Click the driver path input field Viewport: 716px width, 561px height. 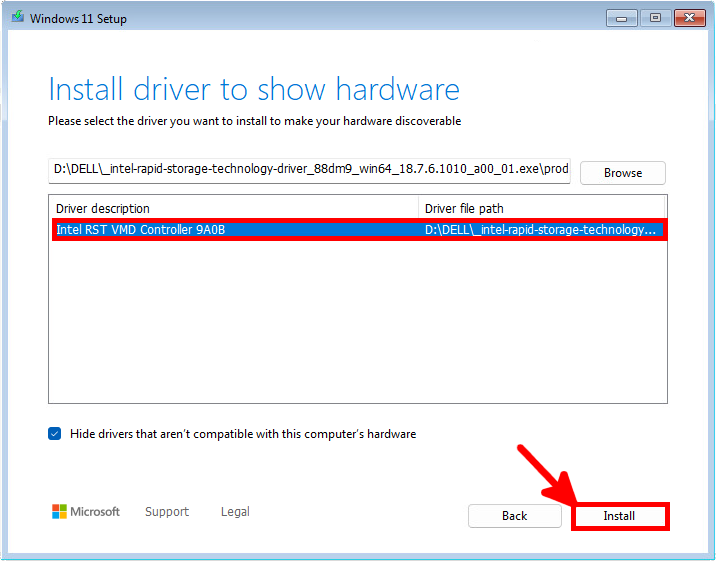[309, 170]
